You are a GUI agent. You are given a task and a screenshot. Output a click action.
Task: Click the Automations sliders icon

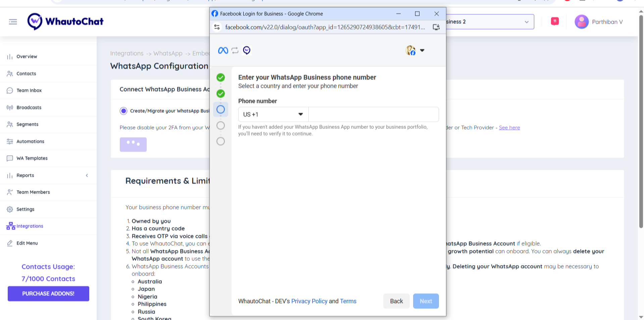point(10,141)
